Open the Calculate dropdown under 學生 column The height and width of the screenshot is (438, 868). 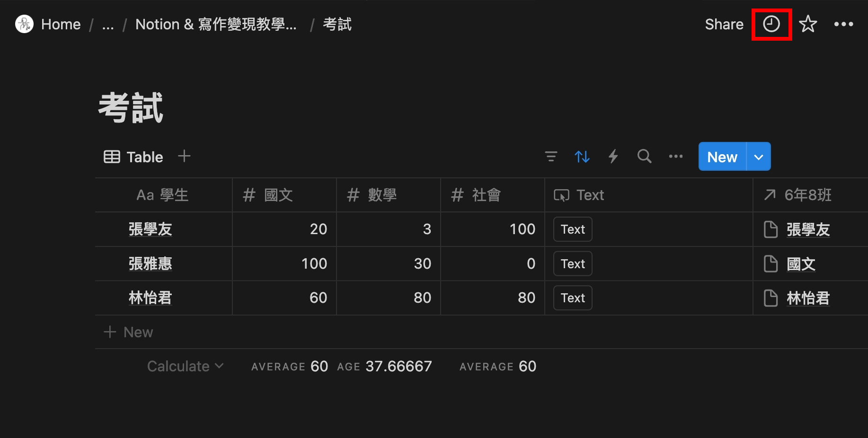point(185,366)
